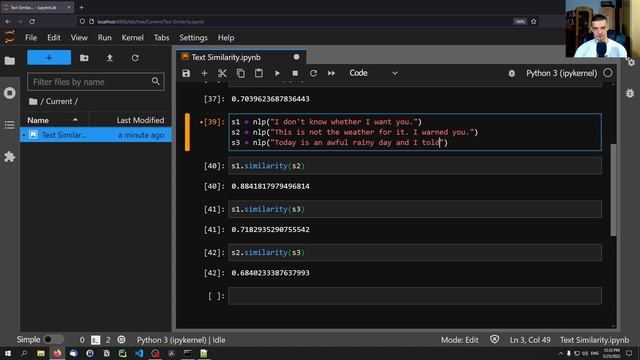
Task: Focus the Filter files by name field
Action: 96,82
